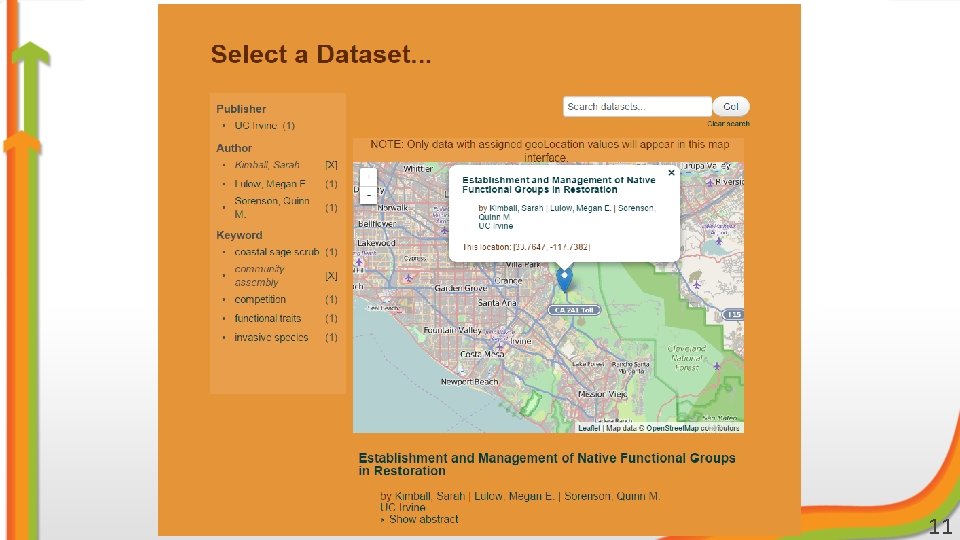The width and height of the screenshot is (960, 540).
Task: Select the coastal sage scrub keyword
Action: tap(277, 252)
